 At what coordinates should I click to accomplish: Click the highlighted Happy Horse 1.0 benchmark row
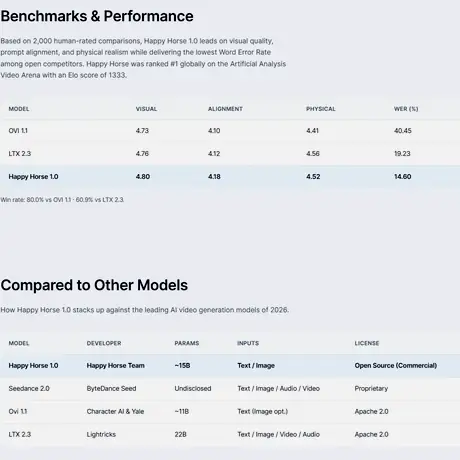[x=230, y=177]
